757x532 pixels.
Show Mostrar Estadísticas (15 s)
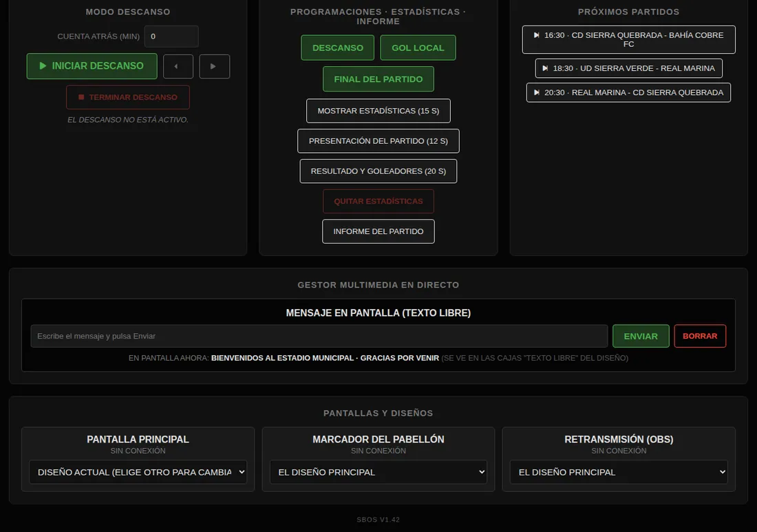click(378, 111)
